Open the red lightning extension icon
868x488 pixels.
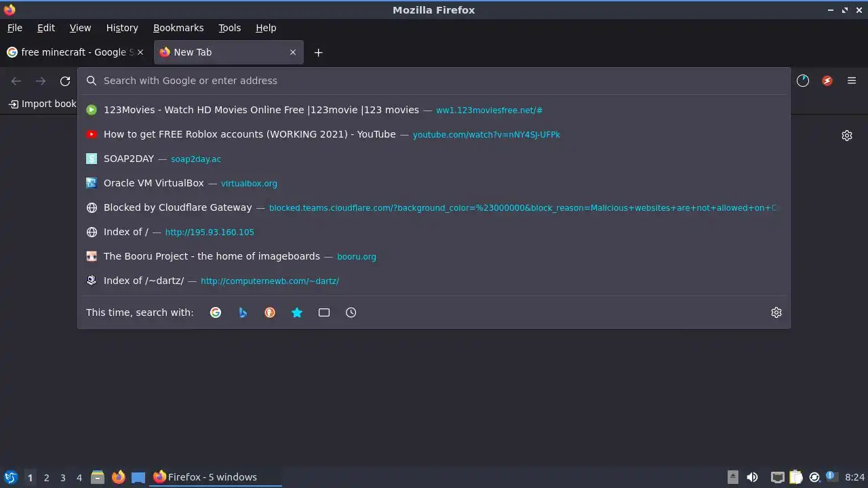pos(827,81)
